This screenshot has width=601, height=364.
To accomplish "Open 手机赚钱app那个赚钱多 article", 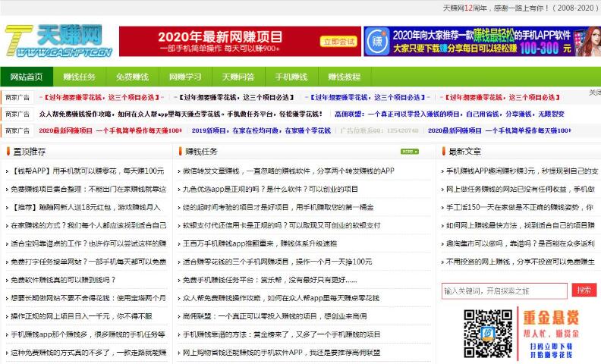I will tap(88, 334).
